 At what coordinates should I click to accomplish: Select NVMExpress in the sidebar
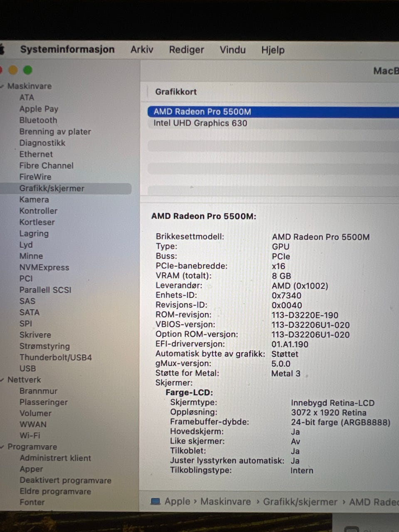(44, 267)
